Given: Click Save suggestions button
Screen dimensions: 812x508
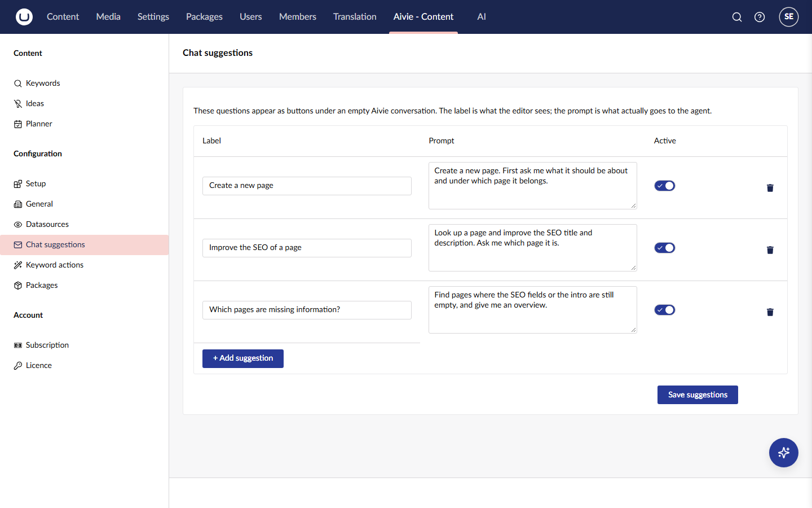Looking at the screenshot, I should 698,395.
